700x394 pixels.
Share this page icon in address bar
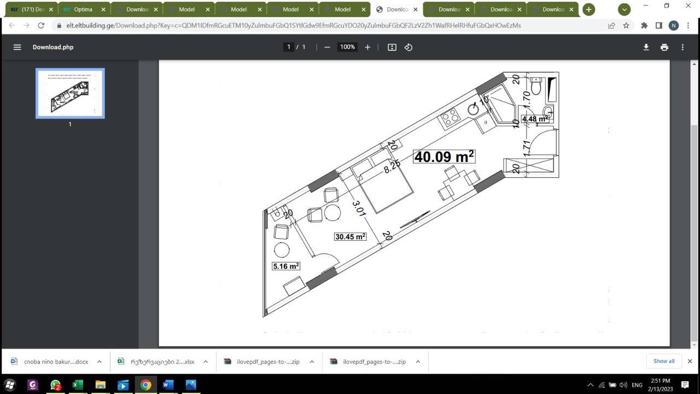point(611,25)
